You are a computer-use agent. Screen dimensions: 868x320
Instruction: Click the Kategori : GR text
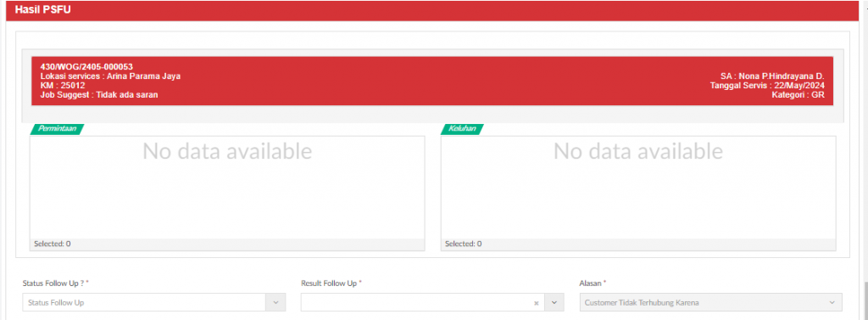[x=798, y=95]
